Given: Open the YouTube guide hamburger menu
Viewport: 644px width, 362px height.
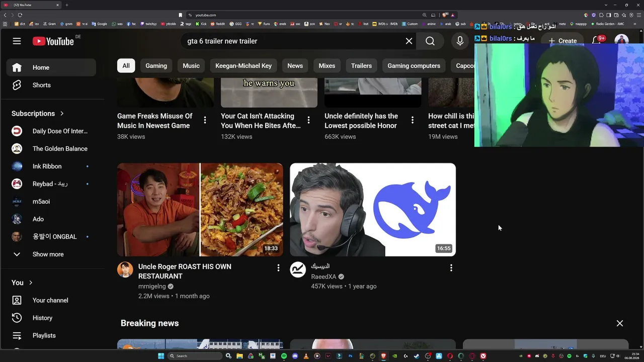Looking at the screenshot, I should click(17, 41).
